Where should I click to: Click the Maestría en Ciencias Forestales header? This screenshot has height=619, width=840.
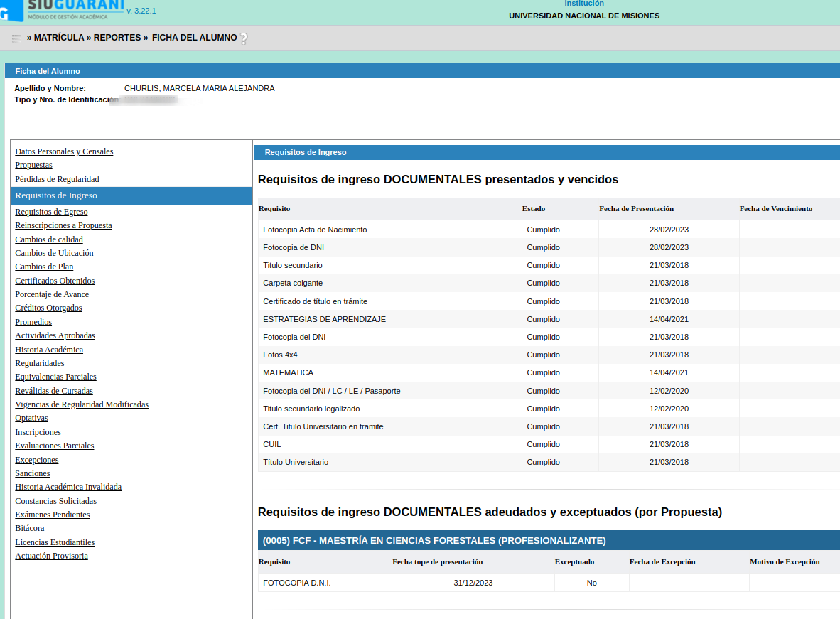coord(549,540)
